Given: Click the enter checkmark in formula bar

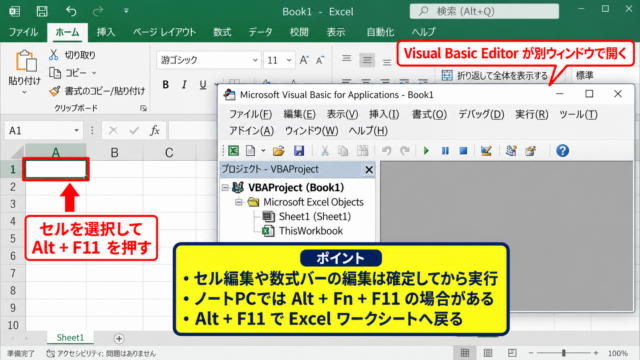Looking at the screenshot, I should [134, 131].
